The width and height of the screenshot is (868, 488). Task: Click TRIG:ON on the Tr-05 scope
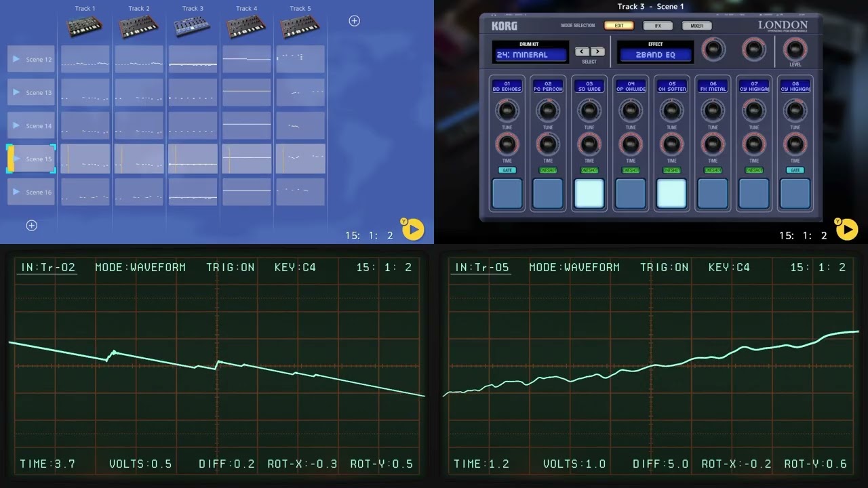point(665,267)
